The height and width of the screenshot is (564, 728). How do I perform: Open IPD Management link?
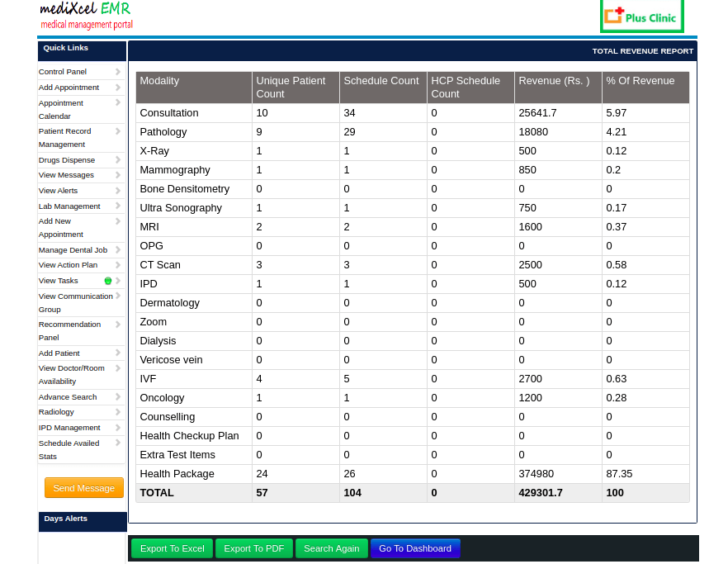pos(69,428)
